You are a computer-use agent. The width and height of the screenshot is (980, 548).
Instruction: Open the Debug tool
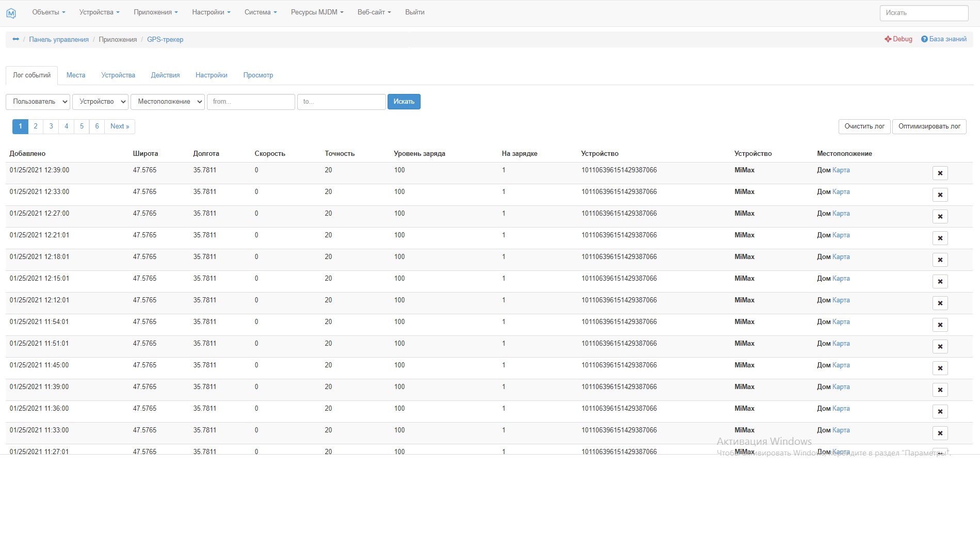click(x=898, y=39)
